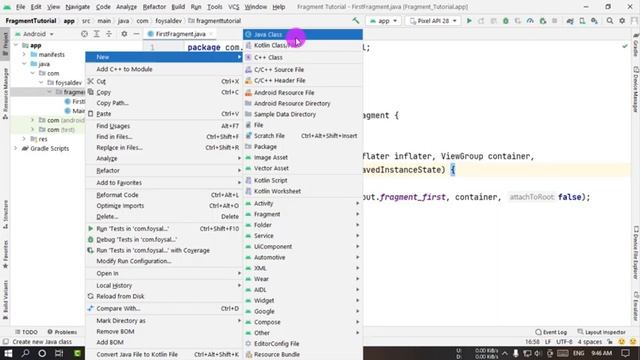
Task: Open the Widget submenu entry
Action: pos(302,300)
